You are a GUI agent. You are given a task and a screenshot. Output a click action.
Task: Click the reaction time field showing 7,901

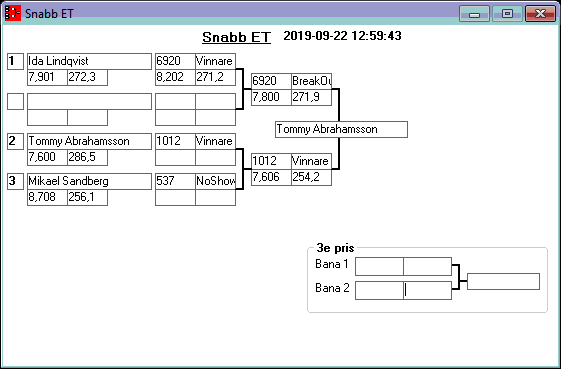pos(47,77)
